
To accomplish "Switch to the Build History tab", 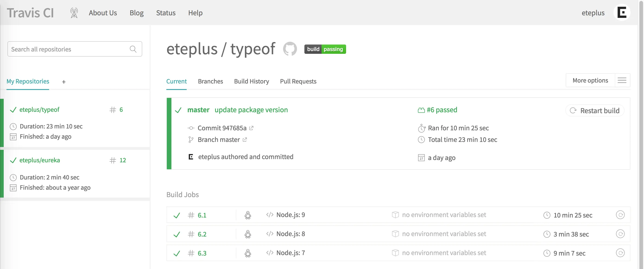I will pyautogui.click(x=251, y=81).
